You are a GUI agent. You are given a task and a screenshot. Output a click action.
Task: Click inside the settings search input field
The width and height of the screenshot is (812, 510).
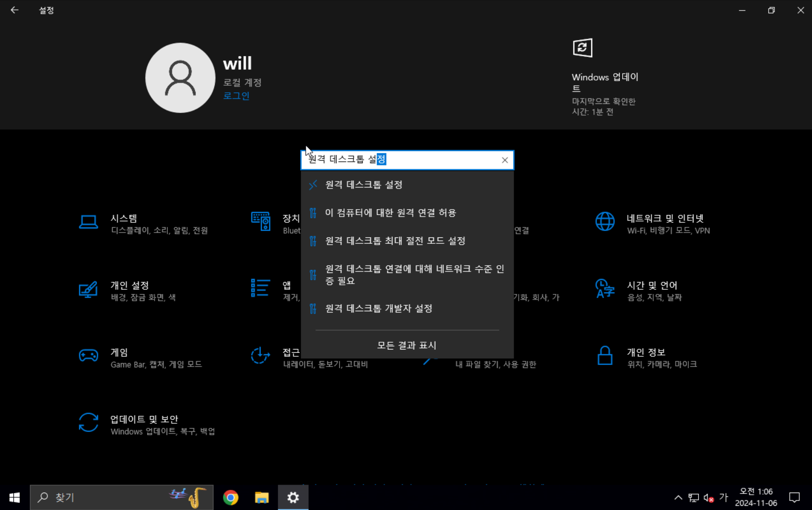click(x=439, y=160)
